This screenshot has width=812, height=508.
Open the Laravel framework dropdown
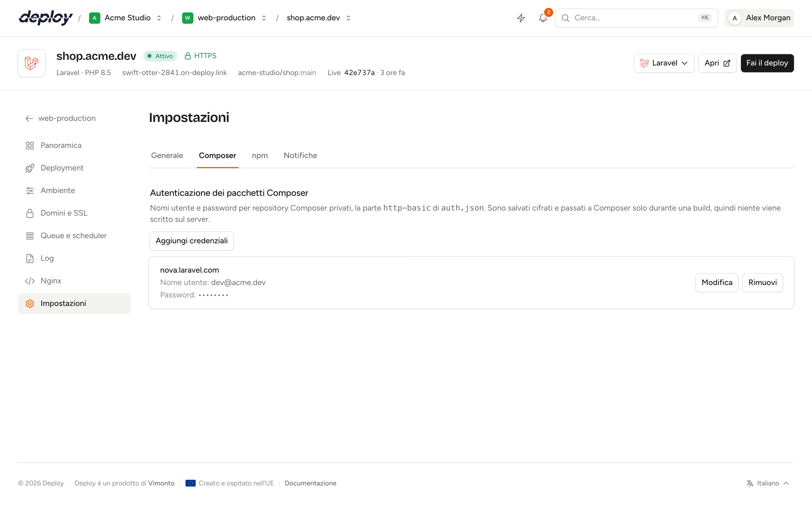click(664, 63)
